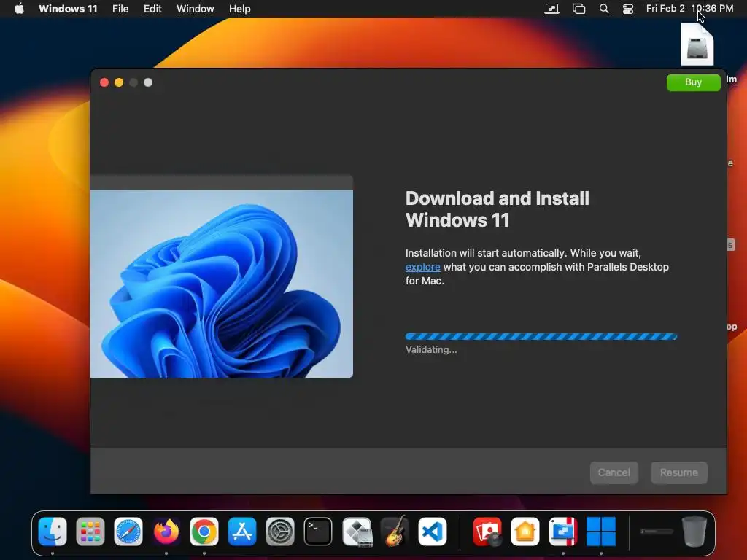Launch Terminal from the dock
Image resolution: width=747 pixels, height=560 pixels.
coord(318,532)
